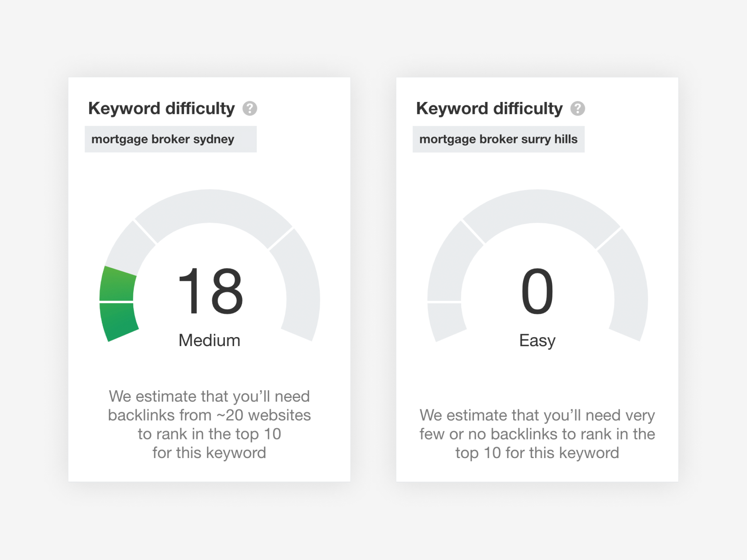Click 'Keyword difficulty' heading on the left card
Screen dimensions: 747x560
click(x=161, y=109)
